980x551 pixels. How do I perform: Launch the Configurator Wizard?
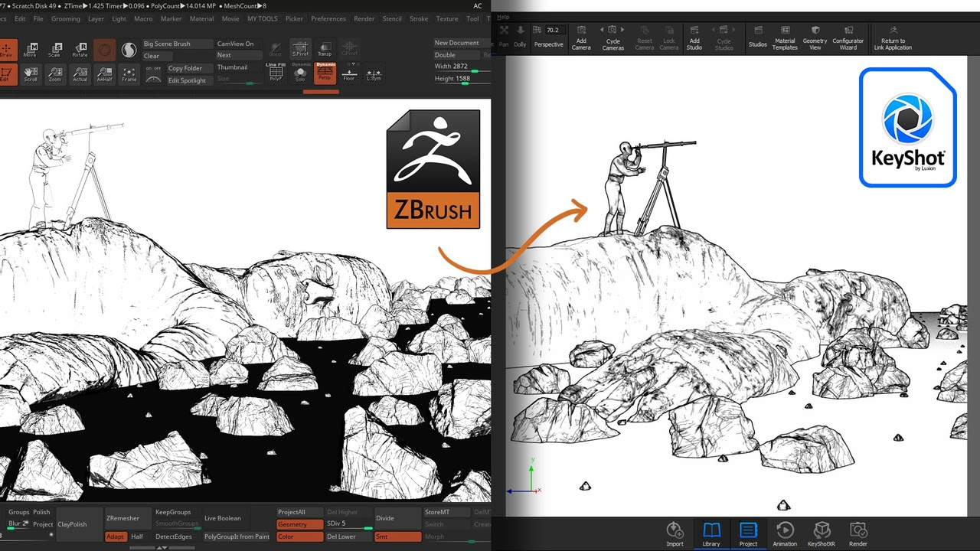pyautogui.click(x=848, y=37)
